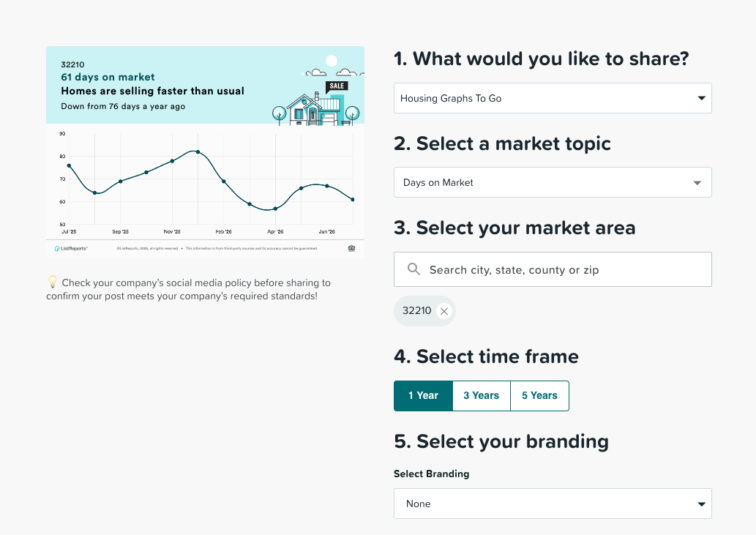Select the 5 Years time frame
Viewport: 756px width, 535px height.
point(539,396)
